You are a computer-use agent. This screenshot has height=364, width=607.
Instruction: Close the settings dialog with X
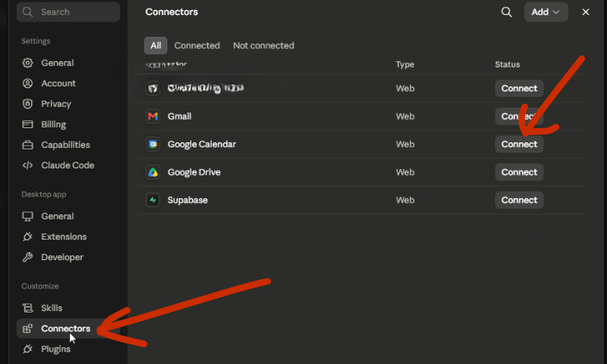point(585,12)
